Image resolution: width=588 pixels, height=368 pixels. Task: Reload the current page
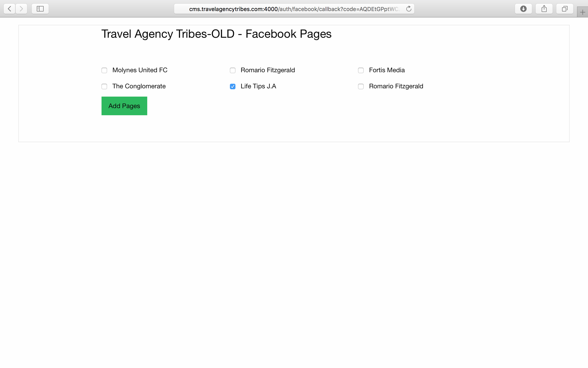coord(409,9)
